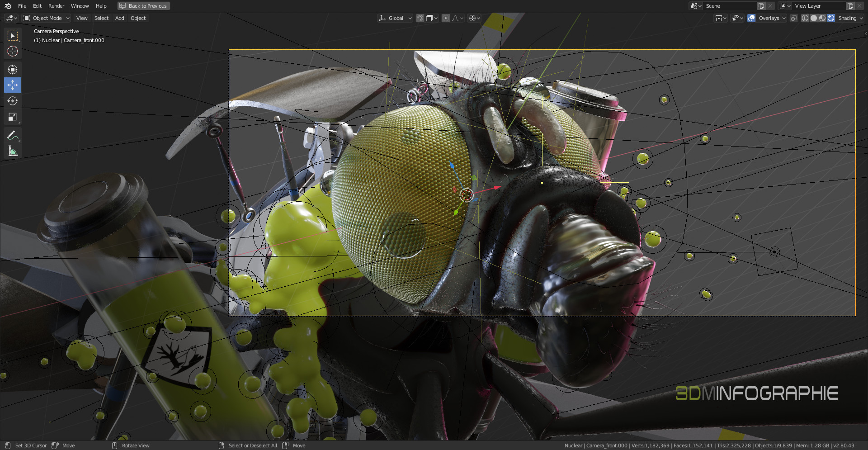Click the Blender logo menu icon
The height and width of the screenshot is (450, 868).
click(x=8, y=6)
